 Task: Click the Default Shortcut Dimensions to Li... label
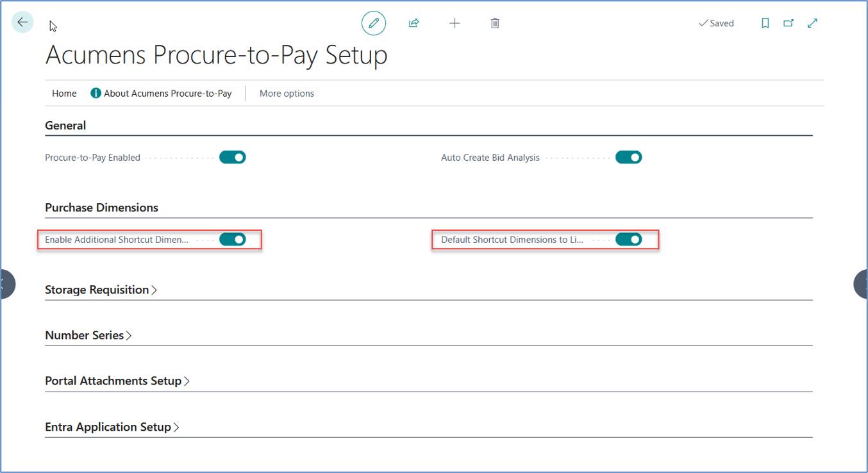click(512, 239)
